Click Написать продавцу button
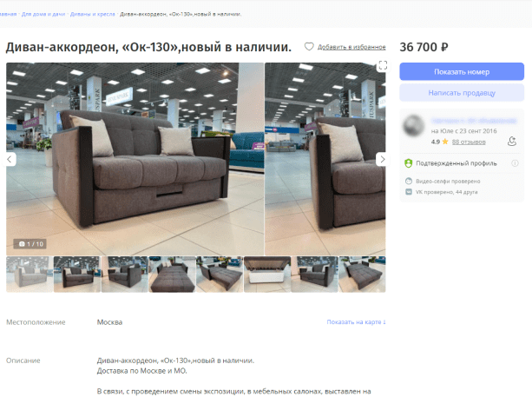Viewport: 532px width, 397px height. pos(462,93)
